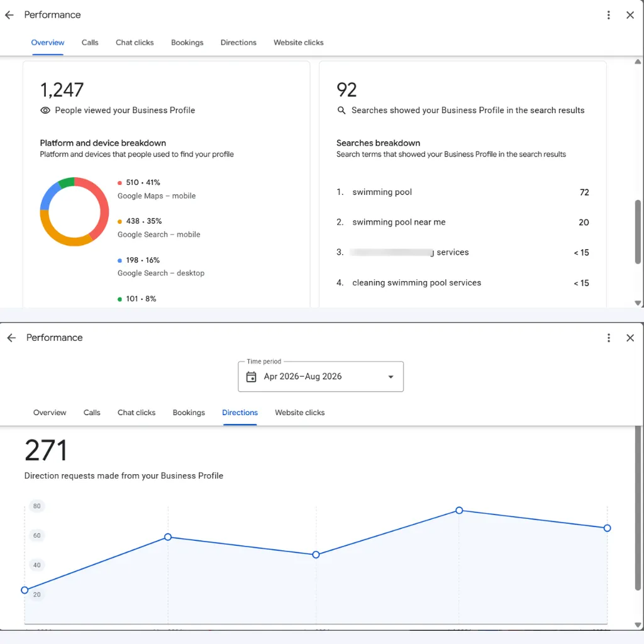Click 'Google Search – desktop' legend label
The height and width of the screenshot is (644, 644).
point(161,273)
